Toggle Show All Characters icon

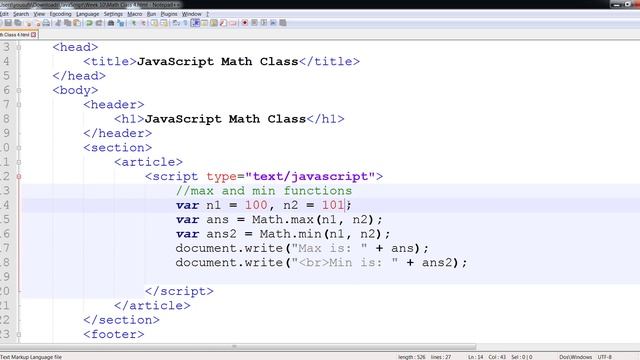tap(184, 23)
